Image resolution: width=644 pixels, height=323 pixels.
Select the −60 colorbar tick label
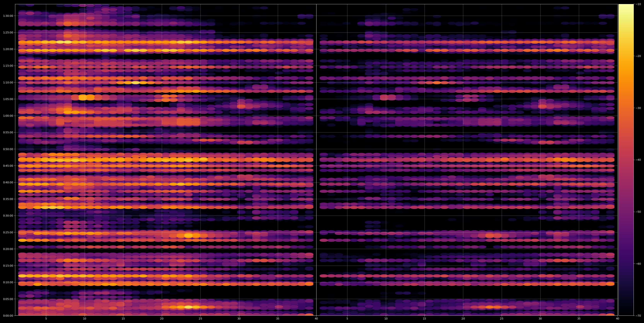[638, 264]
